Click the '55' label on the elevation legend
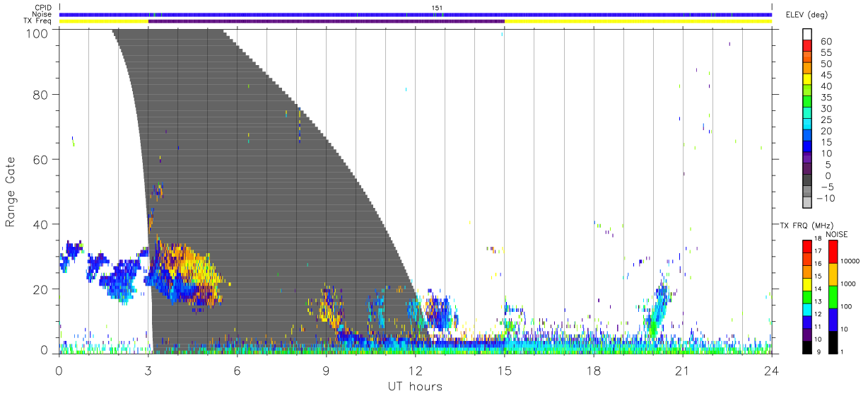This screenshot has height=401, width=868. [x=825, y=52]
